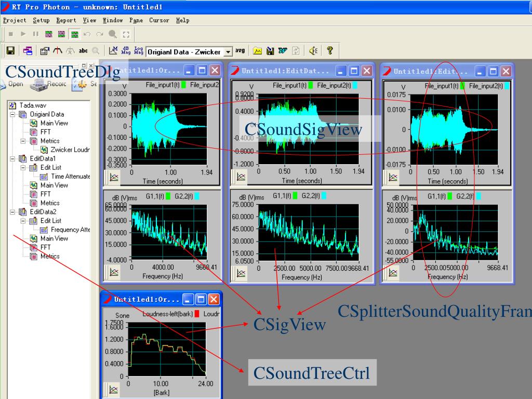Screen dimensions: 532x399
Task: Collapse the EditData1 tree node
Action: pos(12,159)
